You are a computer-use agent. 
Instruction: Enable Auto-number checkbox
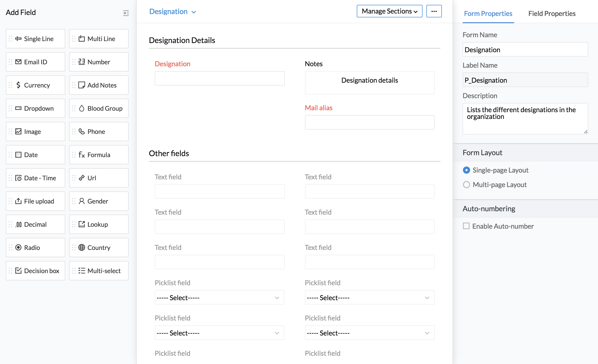(x=466, y=226)
